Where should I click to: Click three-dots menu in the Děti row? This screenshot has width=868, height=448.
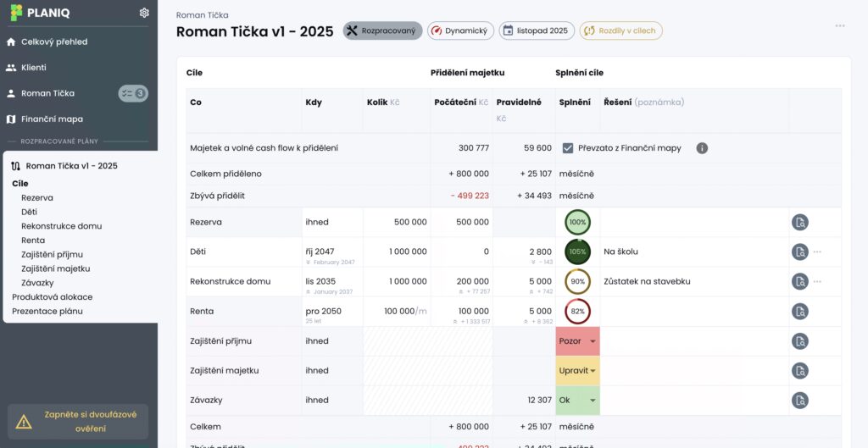tap(817, 252)
